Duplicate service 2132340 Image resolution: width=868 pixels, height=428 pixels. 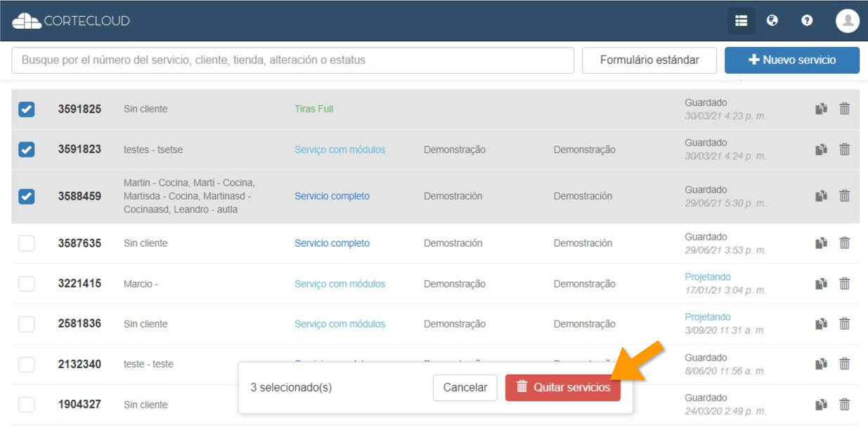(821, 364)
